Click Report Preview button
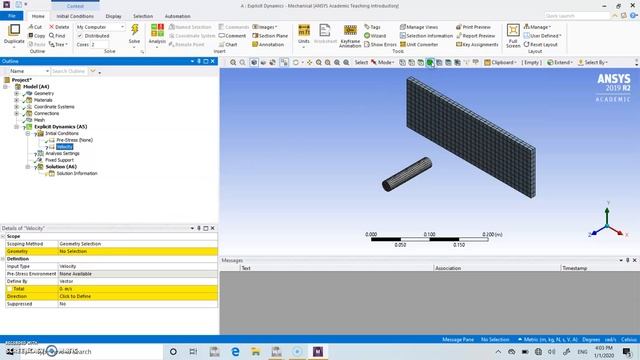640x360 pixels. coord(476,36)
